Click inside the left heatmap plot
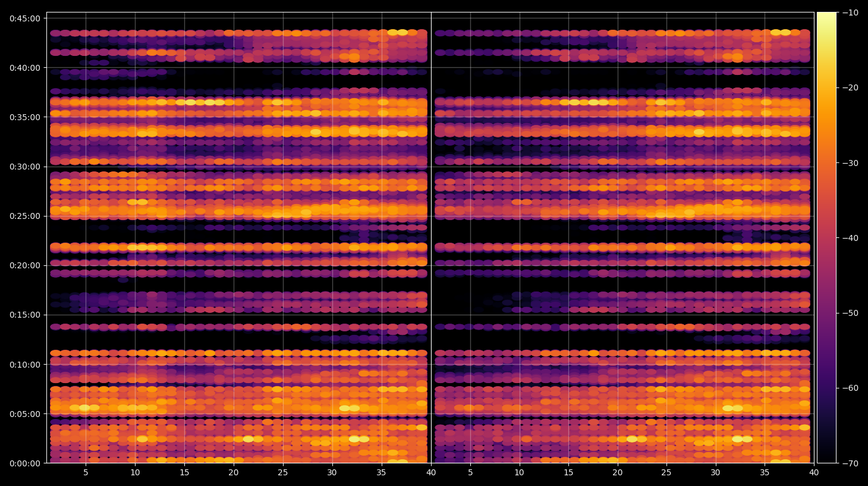The height and width of the screenshot is (486, 868). 238,237
